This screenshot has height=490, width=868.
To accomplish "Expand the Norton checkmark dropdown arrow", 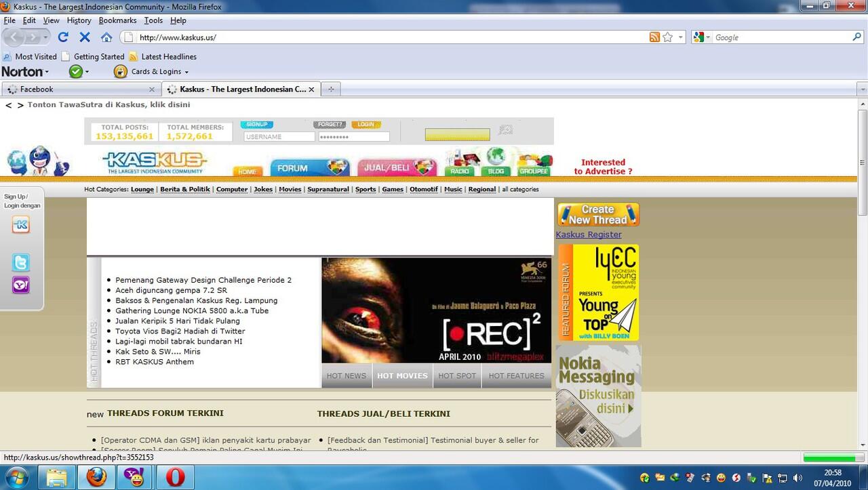I will click(86, 72).
